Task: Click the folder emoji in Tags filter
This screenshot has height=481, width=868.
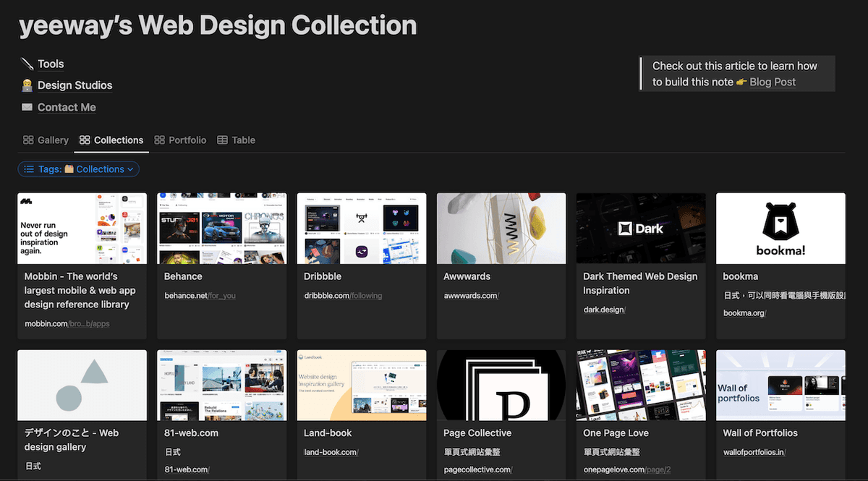Action: tap(69, 169)
